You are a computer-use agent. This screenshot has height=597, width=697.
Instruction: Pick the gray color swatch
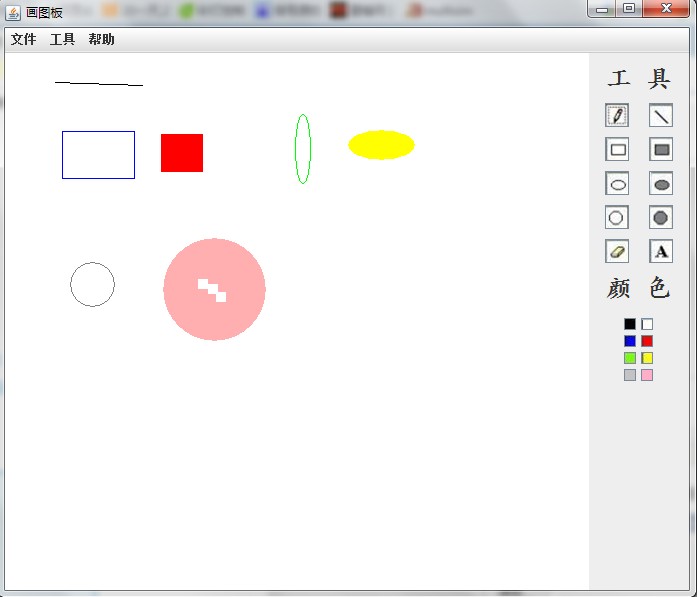(630, 375)
